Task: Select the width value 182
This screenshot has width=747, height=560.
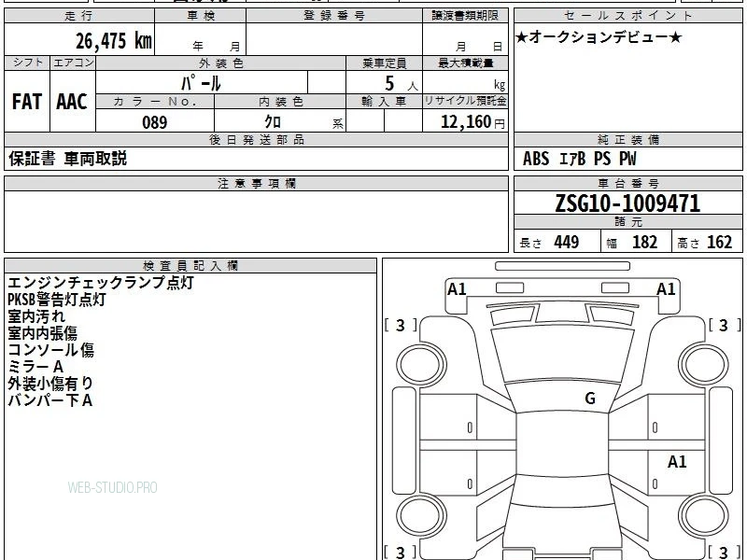Action: pyautogui.click(x=644, y=242)
